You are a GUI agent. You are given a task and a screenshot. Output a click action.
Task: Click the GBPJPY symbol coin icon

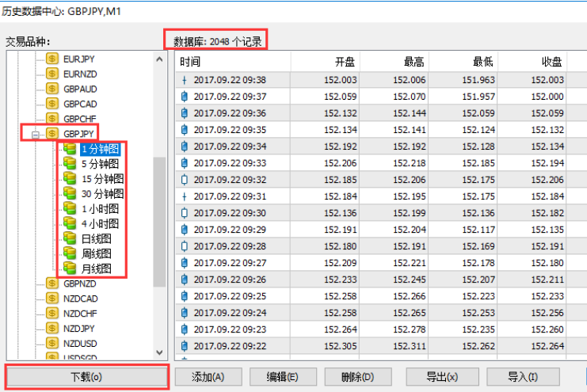[53, 134]
